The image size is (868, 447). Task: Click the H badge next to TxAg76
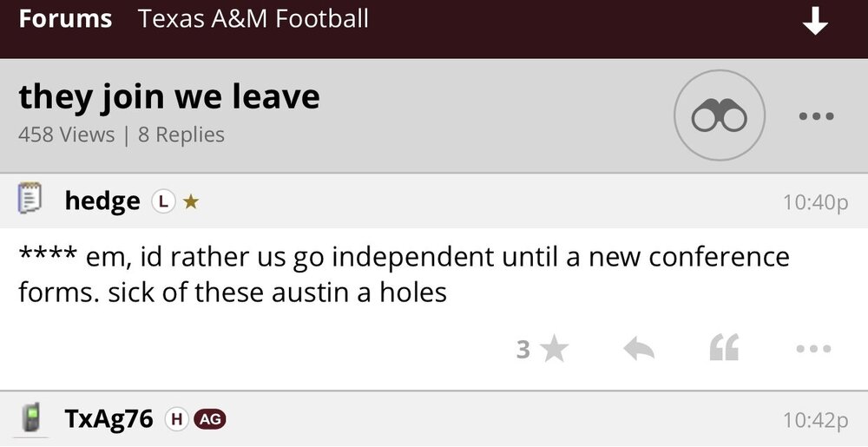tap(176, 419)
